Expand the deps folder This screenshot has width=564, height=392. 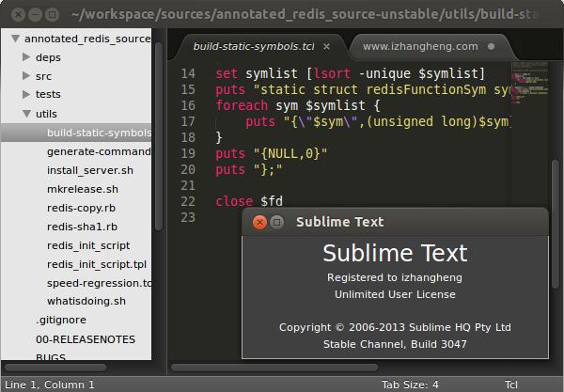tap(26, 57)
